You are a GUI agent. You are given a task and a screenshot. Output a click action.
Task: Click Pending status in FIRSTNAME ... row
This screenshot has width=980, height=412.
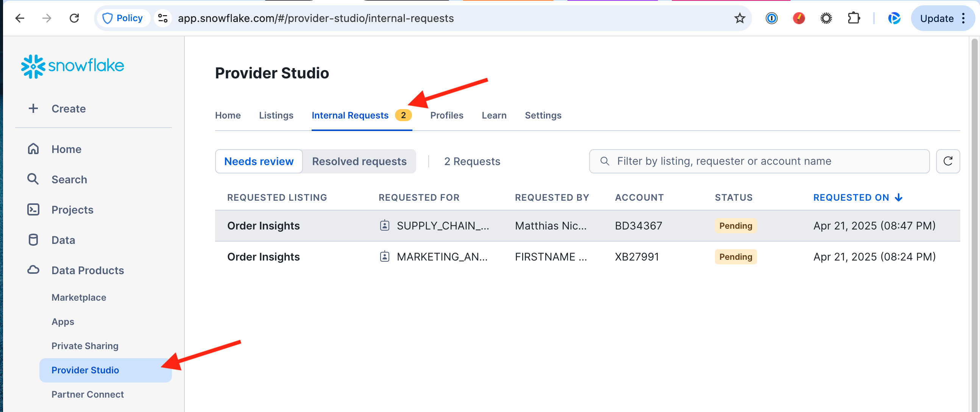tap(735, 257)
